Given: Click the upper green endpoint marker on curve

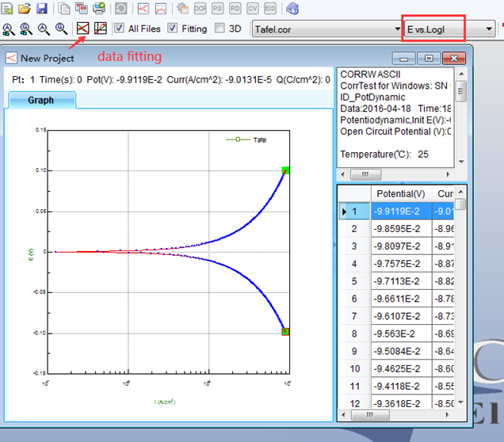Looking at the screenshot, I should [x=285, y=170].
